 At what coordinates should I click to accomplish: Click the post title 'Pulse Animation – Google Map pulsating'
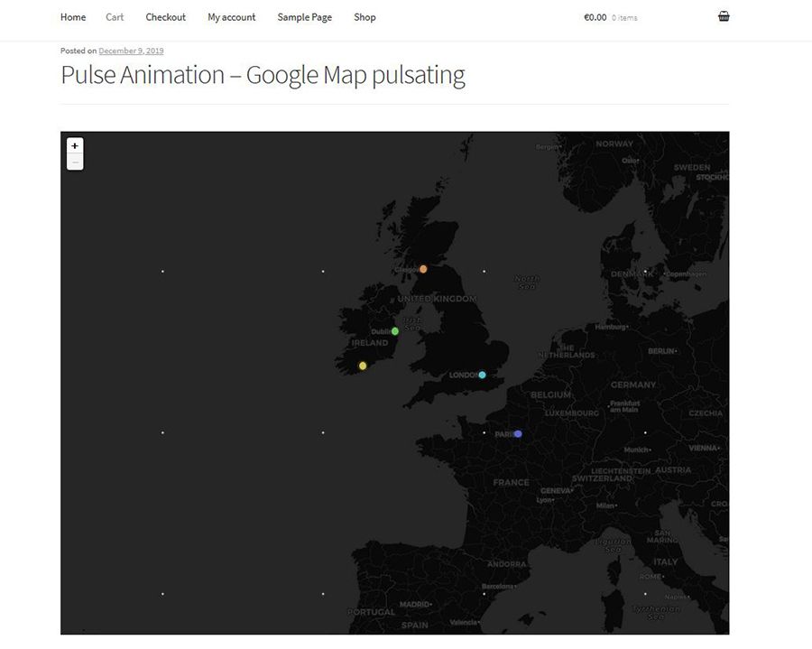tap(263, 75)
